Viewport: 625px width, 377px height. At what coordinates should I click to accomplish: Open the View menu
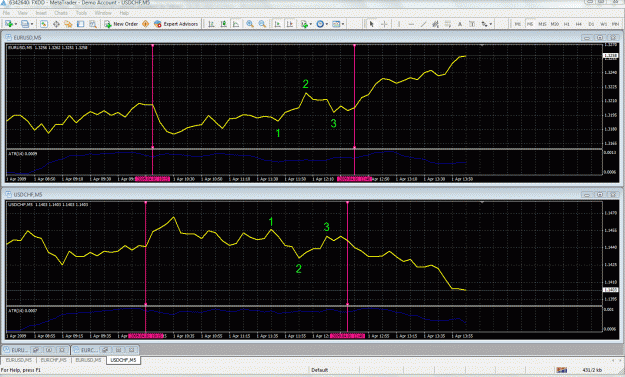pyautogui.click(x=23, y=13)
